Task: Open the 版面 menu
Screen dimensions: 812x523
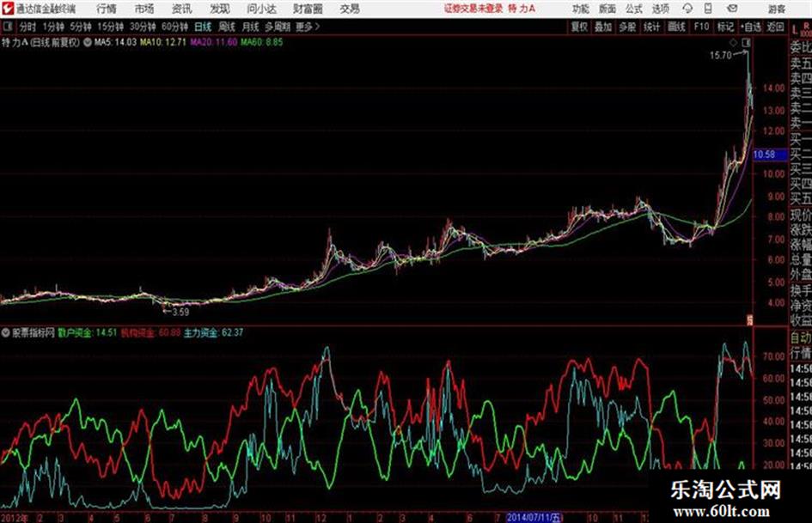Action: 607,9
